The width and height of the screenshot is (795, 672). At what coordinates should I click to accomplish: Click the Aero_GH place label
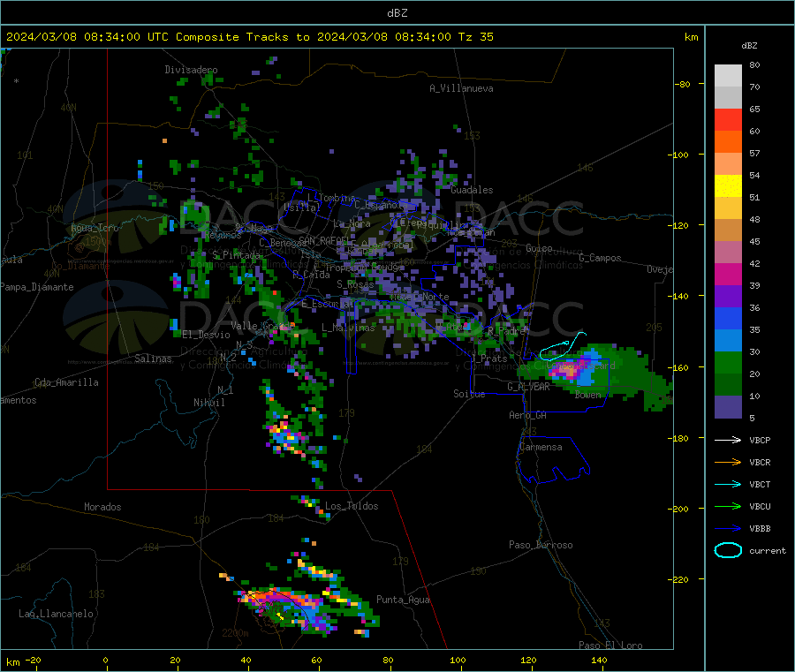528,415
